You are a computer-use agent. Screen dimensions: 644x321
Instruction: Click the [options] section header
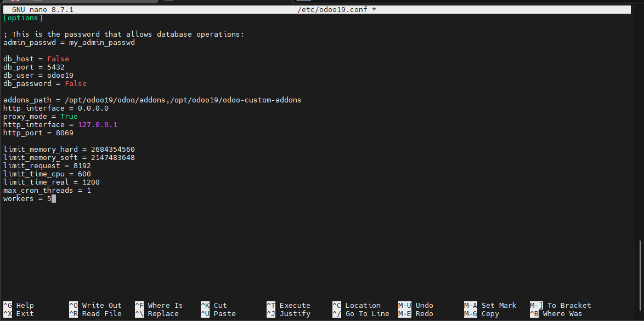23,18
